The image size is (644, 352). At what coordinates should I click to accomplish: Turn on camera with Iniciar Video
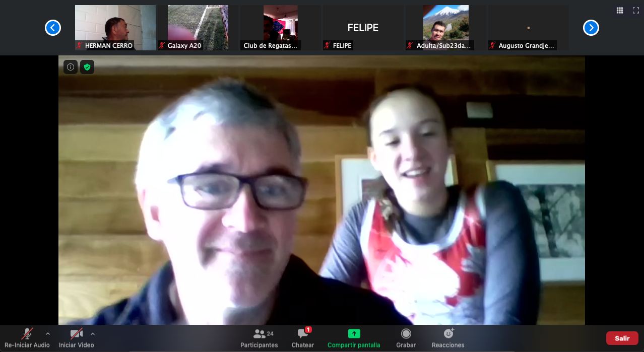click(76, 338)
